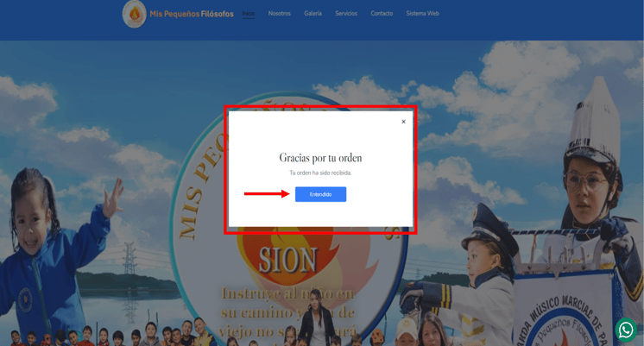The height and width of the screenshot is (346, 644).
Task: Click the woman in black at bottom center
Action: (317, 318)
